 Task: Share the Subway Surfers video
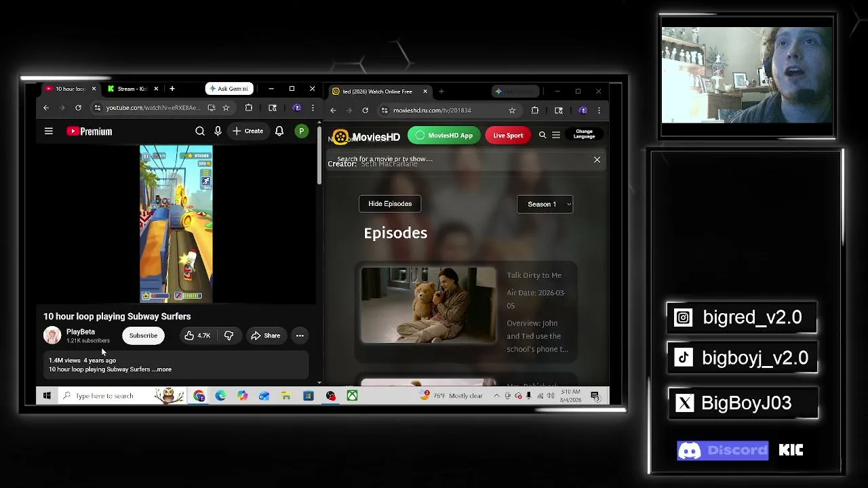tap(265, 335)
